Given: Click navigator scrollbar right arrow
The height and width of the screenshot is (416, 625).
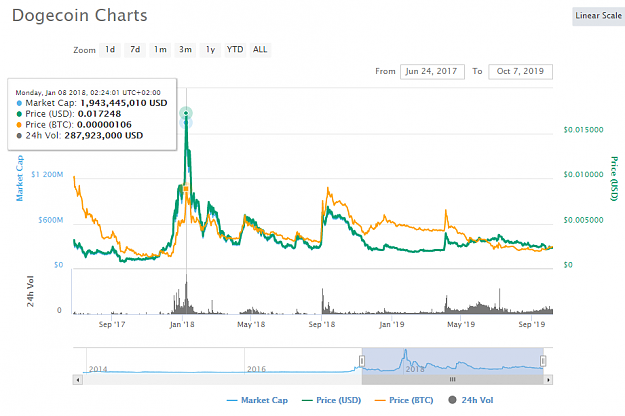Looking at the screenshot, I should pyautogui.click(x=548, y=380).
